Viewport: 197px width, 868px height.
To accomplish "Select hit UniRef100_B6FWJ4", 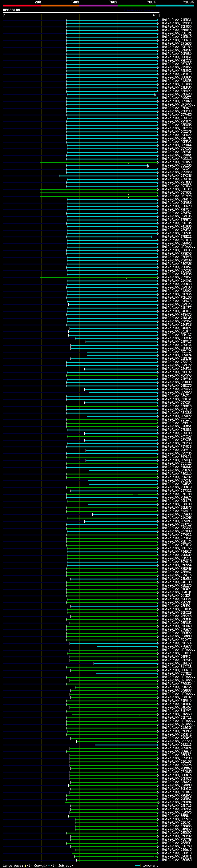I will pos(176,816).
